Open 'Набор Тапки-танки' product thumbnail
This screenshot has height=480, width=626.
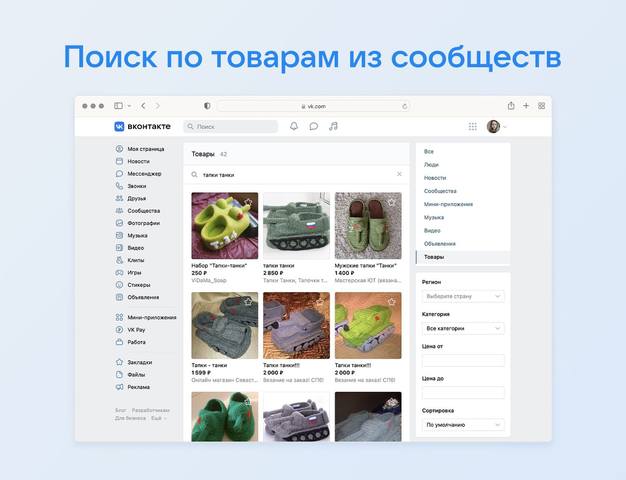225,226
